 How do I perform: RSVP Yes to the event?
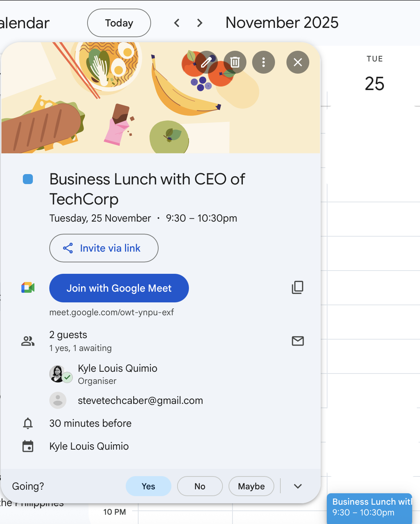click(x=148, y=486)
